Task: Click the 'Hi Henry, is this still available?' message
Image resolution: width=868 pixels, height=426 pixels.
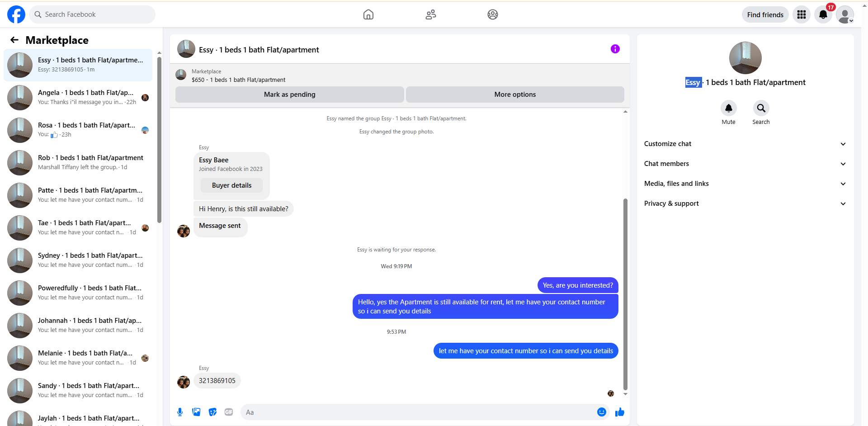Action: click(244, 209)
